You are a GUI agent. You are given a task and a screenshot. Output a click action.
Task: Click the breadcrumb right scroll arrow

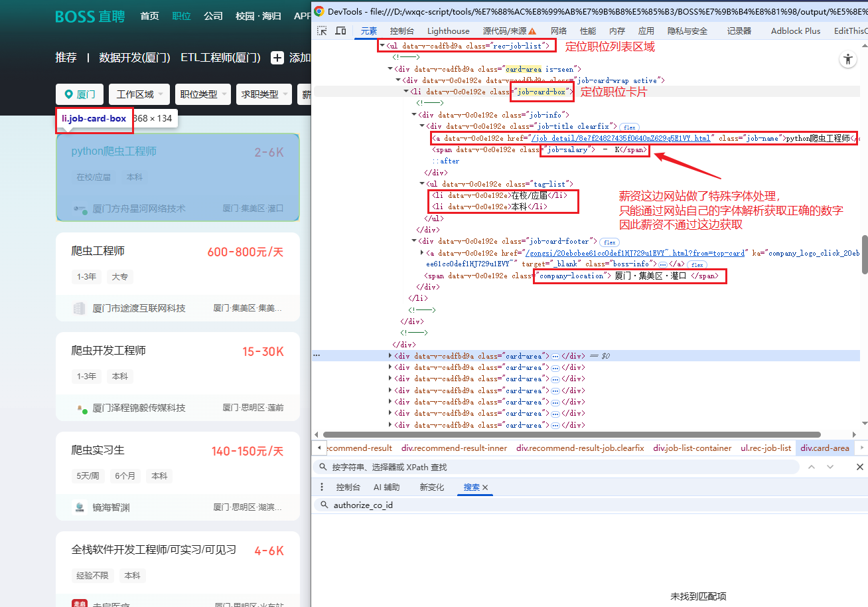click(861, 448)
